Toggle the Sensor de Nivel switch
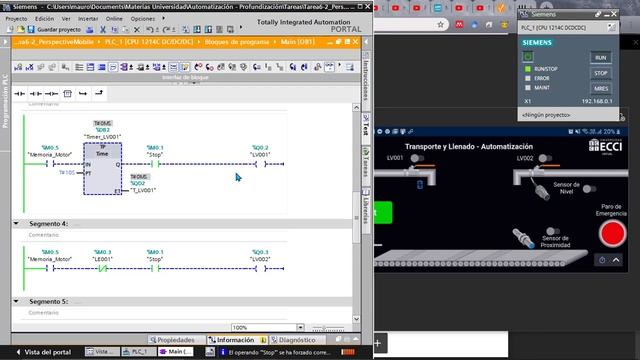 [589, 189]
